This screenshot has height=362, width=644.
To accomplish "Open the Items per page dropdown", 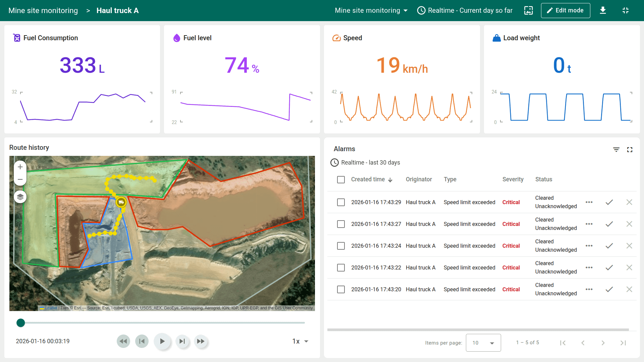I will (x=483, y=343).
